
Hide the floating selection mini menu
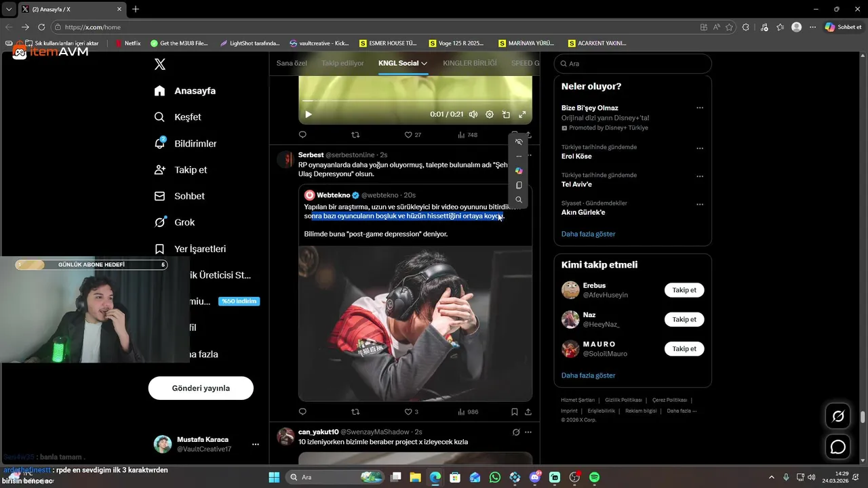tap(519, 142)
